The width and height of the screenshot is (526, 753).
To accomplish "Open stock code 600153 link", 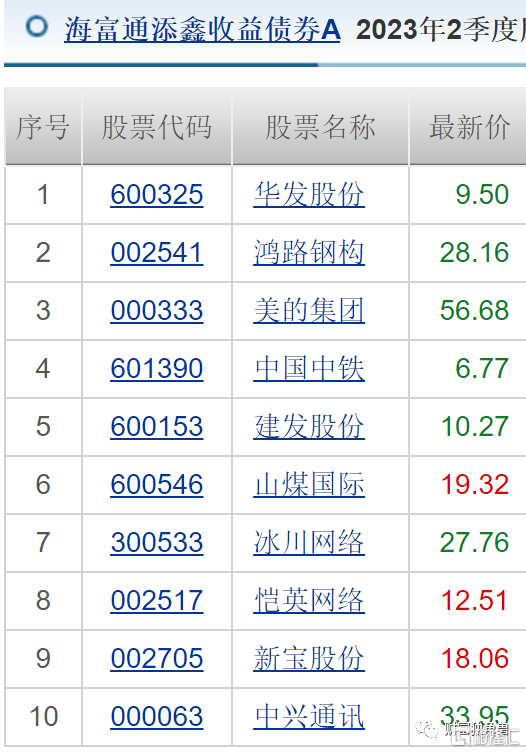I will point(157,427).
